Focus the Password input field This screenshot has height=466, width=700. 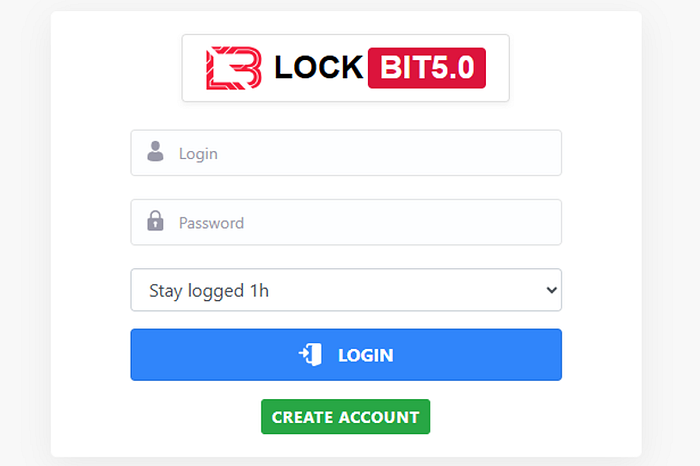346,222
